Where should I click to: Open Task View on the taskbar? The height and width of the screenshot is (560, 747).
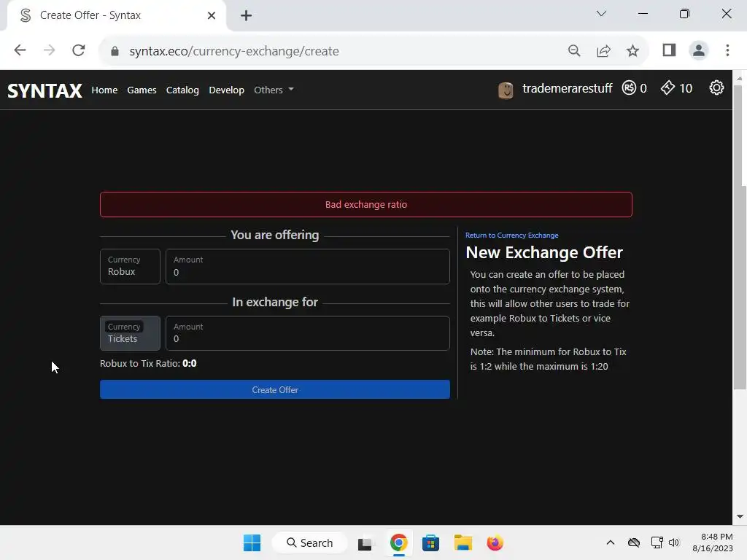click(365, 543)
